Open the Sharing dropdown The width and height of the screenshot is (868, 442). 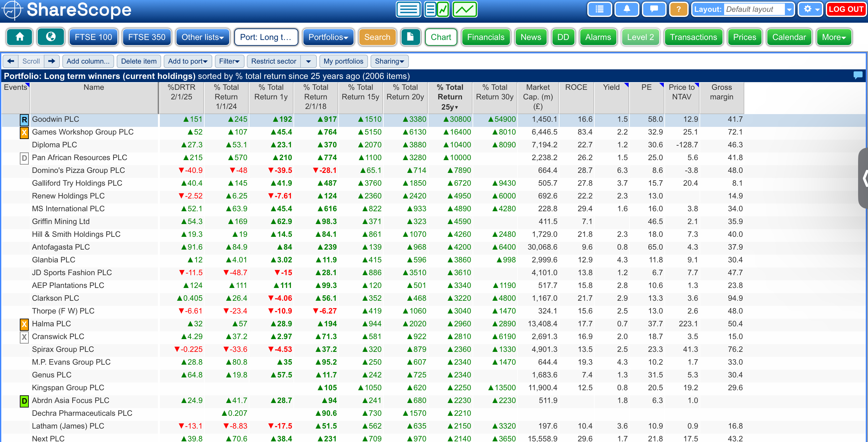click(389, 61)
